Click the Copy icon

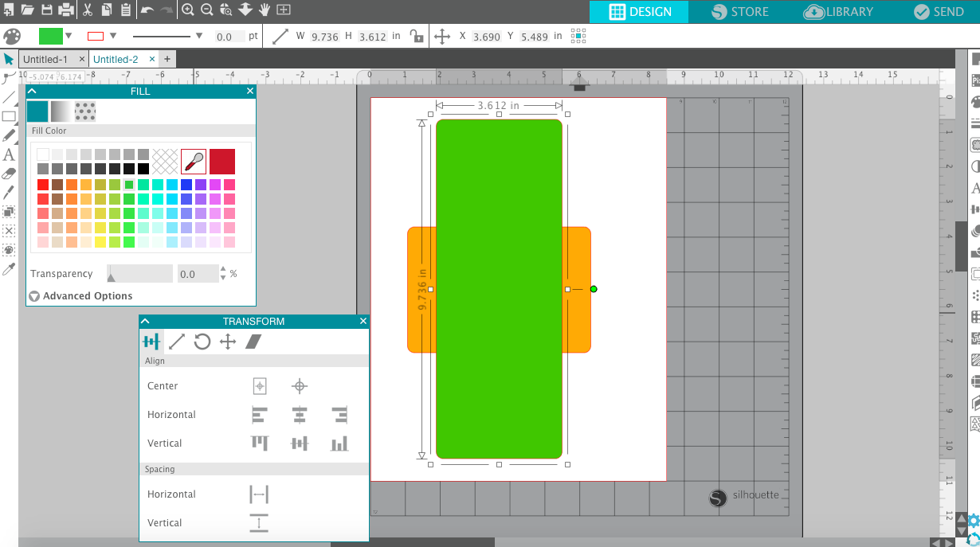click(106, 10)
